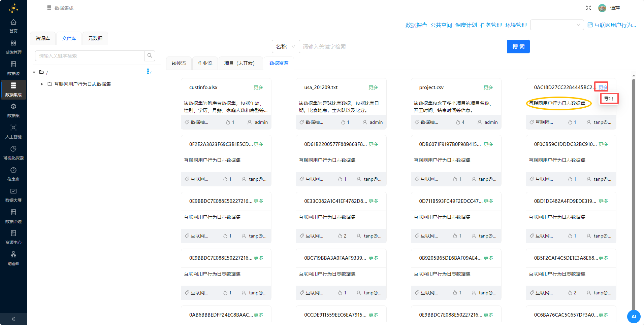The height and width of the screenshot is (325, 644).
Task: Open 系统管理 in the sidebar
Action: 13,47
